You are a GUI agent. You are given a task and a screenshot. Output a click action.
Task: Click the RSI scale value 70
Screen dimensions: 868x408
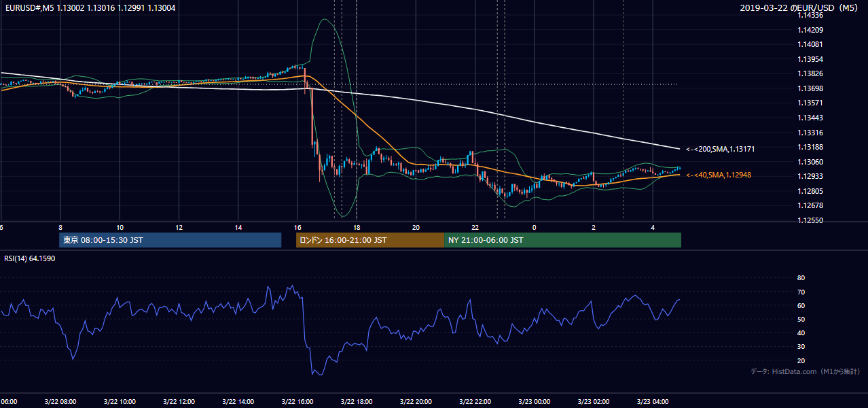(801, 292)
